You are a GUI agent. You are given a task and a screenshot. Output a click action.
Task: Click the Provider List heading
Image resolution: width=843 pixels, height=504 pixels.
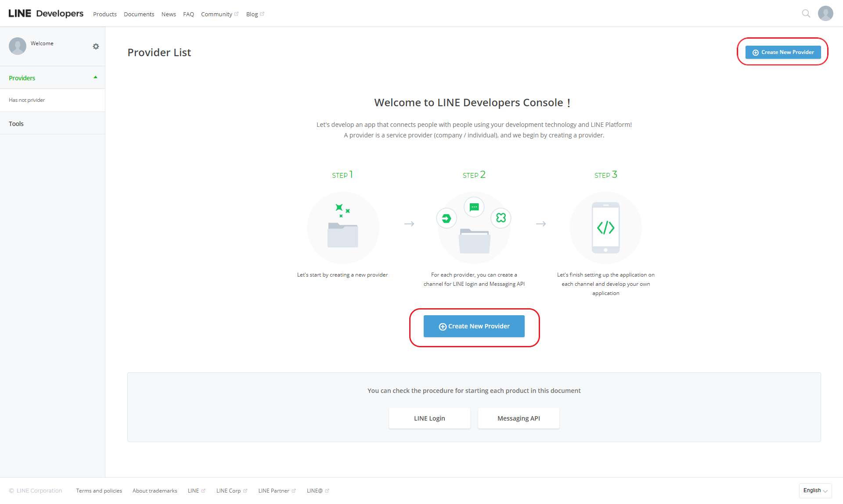click(x=159, y=53)
